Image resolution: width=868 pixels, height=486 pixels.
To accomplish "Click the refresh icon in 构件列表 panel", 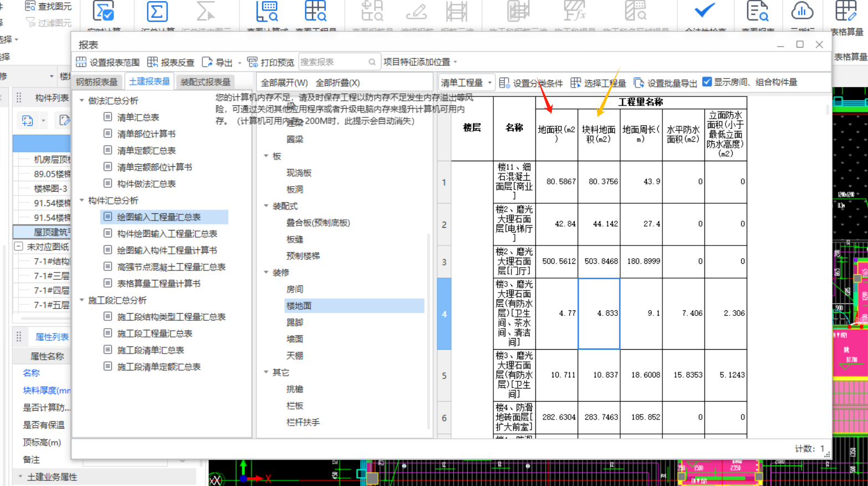I will coord(27,120).
